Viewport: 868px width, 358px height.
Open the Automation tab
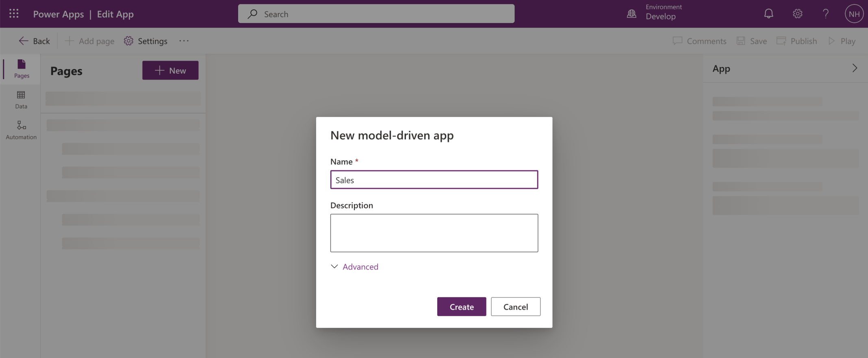(21, 130)
